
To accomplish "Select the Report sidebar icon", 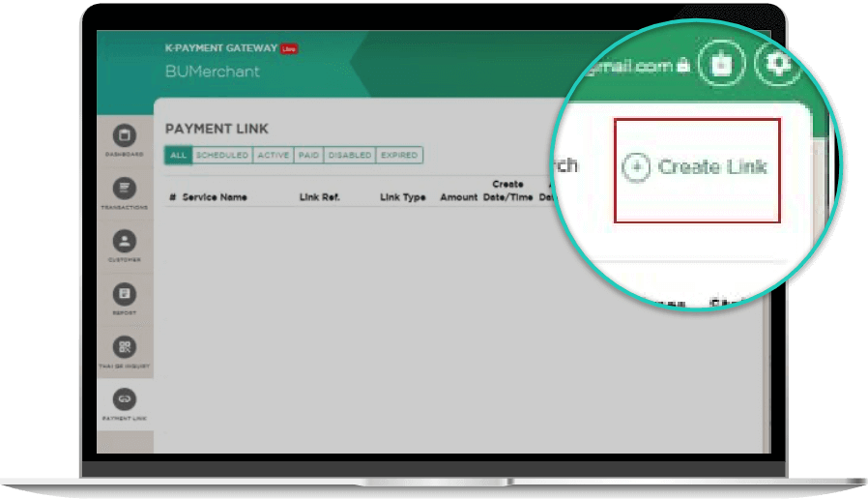I will pyautogui.click(x=125, y=294).
